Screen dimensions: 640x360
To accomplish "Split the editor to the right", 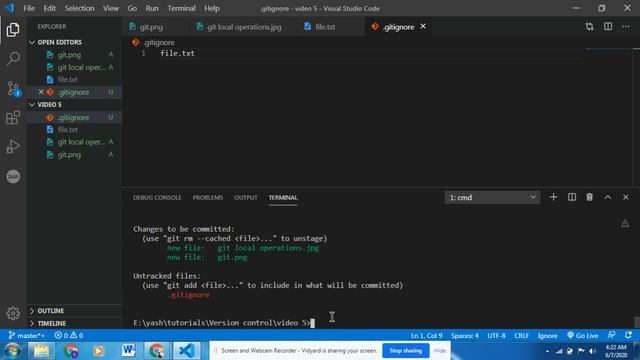I will click(x=608, y=27).
